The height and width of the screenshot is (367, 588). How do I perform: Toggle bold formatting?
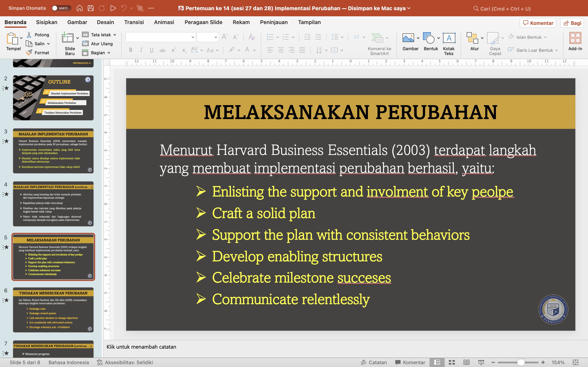(131, 50)
